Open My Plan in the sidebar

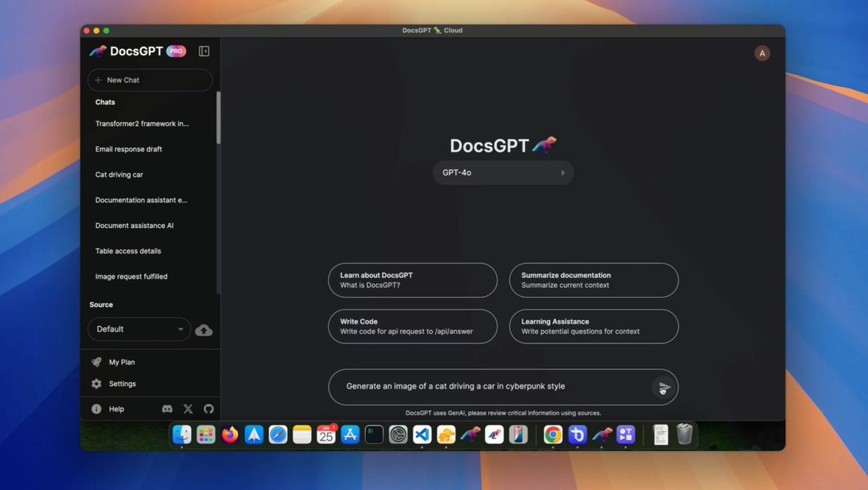click(122, 362)
